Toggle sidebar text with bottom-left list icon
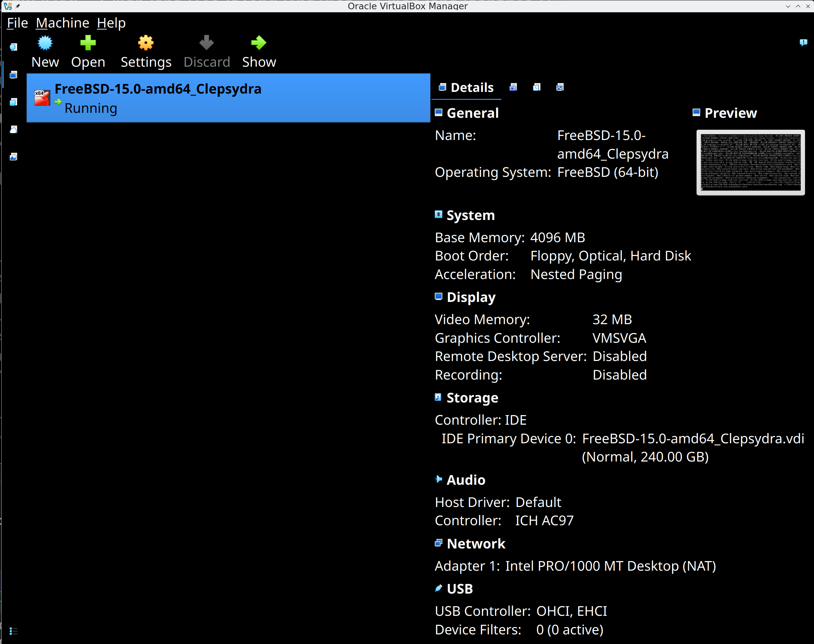Image resolution: width=814 pixels, height=644 pixels. pyautogui.click(x=14, y=631)
